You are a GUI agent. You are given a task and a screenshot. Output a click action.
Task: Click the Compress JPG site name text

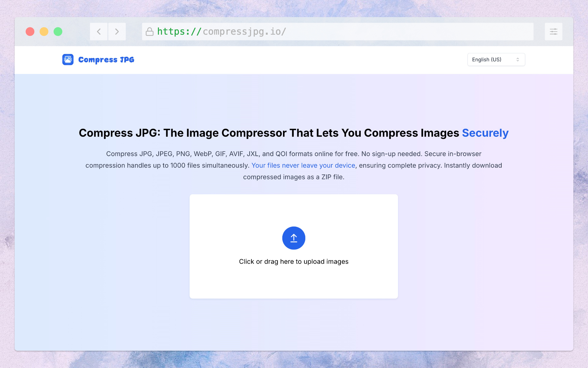[106, 59]
